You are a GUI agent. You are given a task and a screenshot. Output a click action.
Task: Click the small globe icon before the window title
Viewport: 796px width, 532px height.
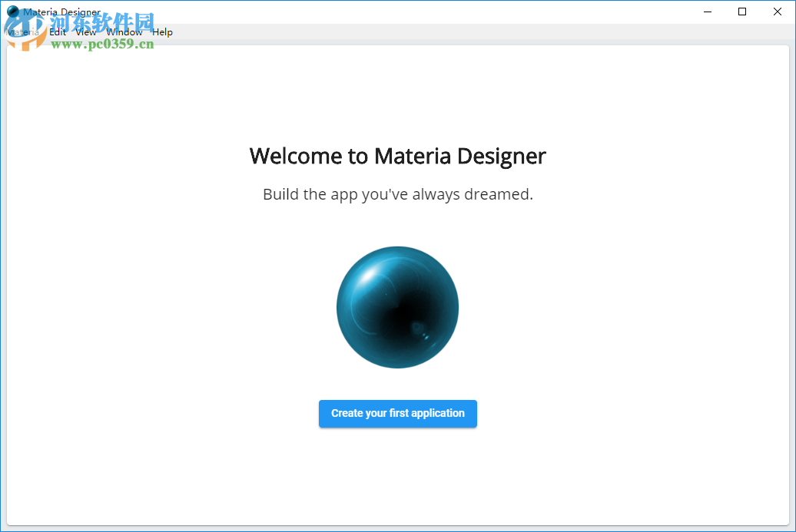coord(11,12)
